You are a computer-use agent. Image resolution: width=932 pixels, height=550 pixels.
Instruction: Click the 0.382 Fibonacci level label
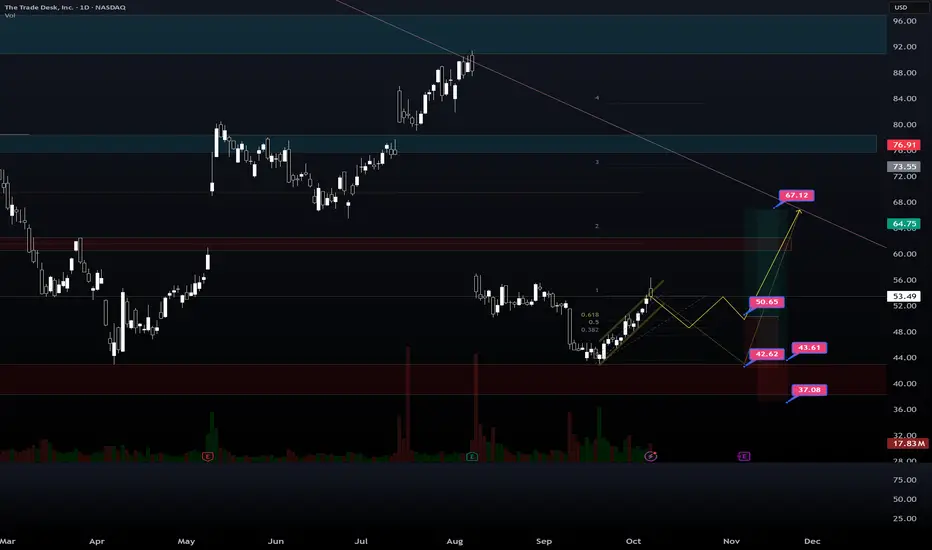pos(590,329)
